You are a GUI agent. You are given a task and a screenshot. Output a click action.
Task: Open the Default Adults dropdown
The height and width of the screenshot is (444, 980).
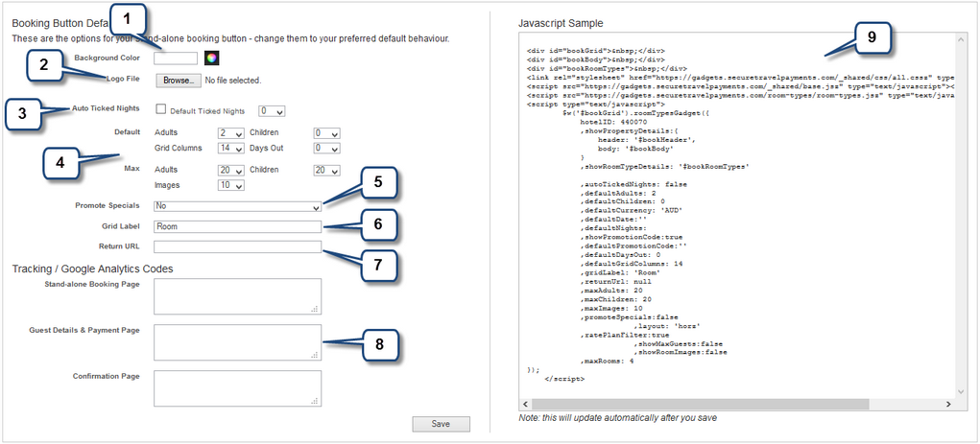tap(230, 133)
